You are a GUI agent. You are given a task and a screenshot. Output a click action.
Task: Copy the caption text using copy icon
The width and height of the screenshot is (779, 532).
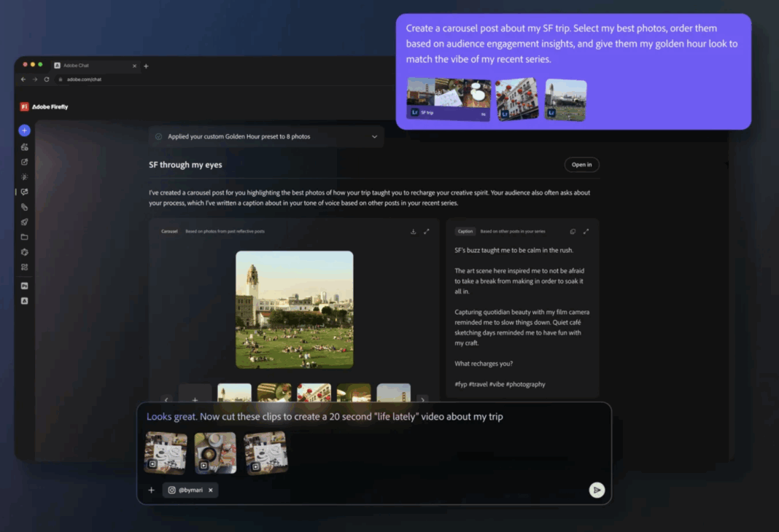(573, 232)
